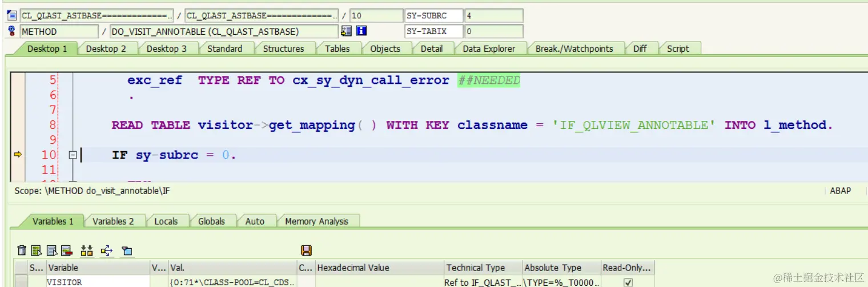Click the SY-SUBRC variable name field
868x287 pixels.
click(433, 16)
